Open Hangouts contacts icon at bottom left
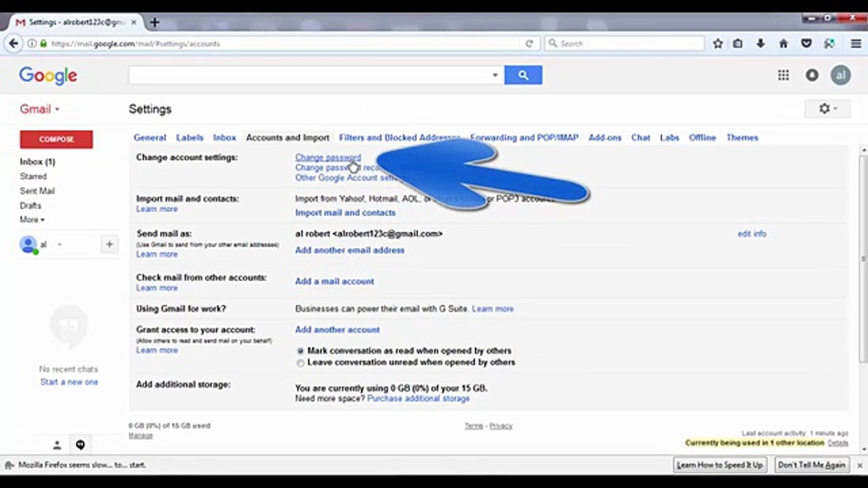This screenshot has height=488, width=868. pyautogui.click(x=57, y=445)
